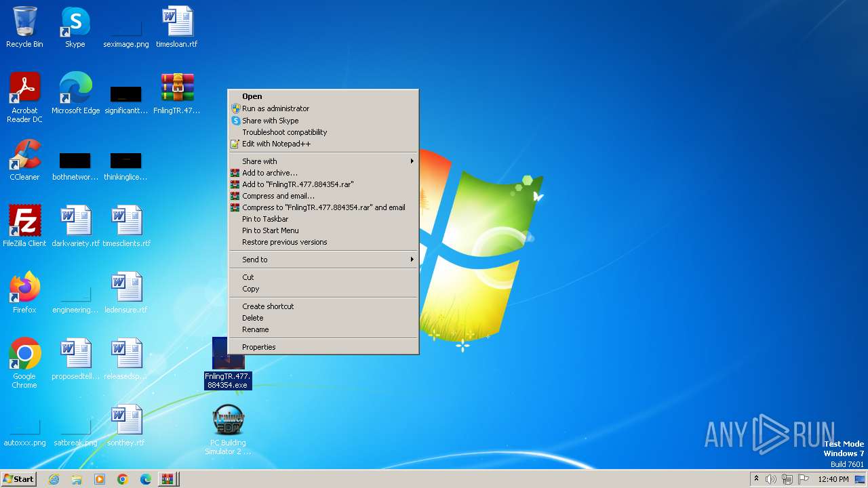Image resolution: width=868 pixels, height=488 pixels.
Task: Choose Add to "FnlingTR.477.884354.rar"
Action: tap(323, 184)
